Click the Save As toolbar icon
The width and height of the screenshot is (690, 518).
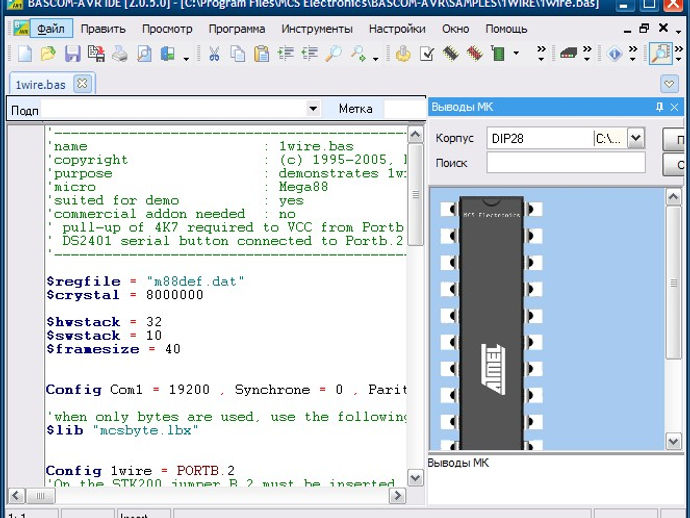96,54
